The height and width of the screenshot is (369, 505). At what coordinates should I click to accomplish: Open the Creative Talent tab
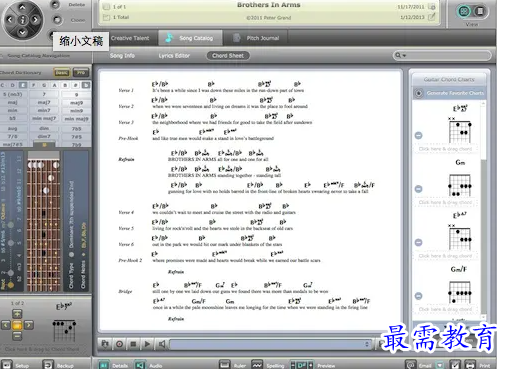pyautogui.click(x=130, y=38)
